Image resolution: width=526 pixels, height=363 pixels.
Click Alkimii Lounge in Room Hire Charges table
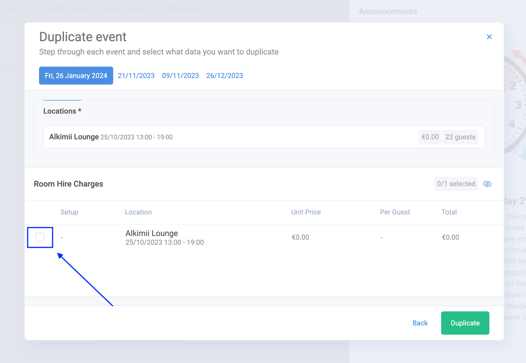(x=152, y=233)
